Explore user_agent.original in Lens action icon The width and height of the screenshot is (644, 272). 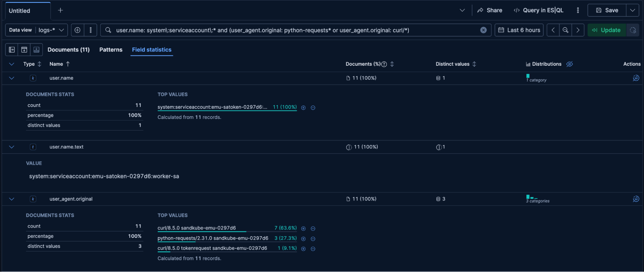tap(636, 199)
